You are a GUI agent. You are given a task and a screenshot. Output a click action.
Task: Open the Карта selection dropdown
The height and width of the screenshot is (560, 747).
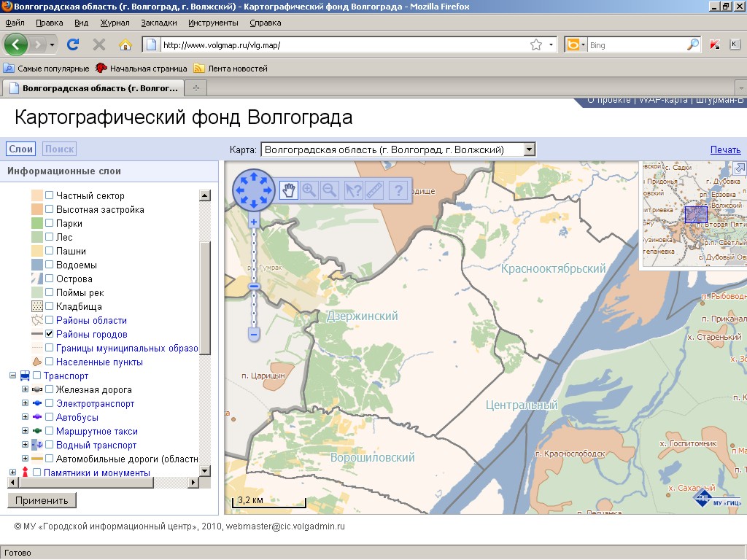pyautogui.click(x=529, y=148)
